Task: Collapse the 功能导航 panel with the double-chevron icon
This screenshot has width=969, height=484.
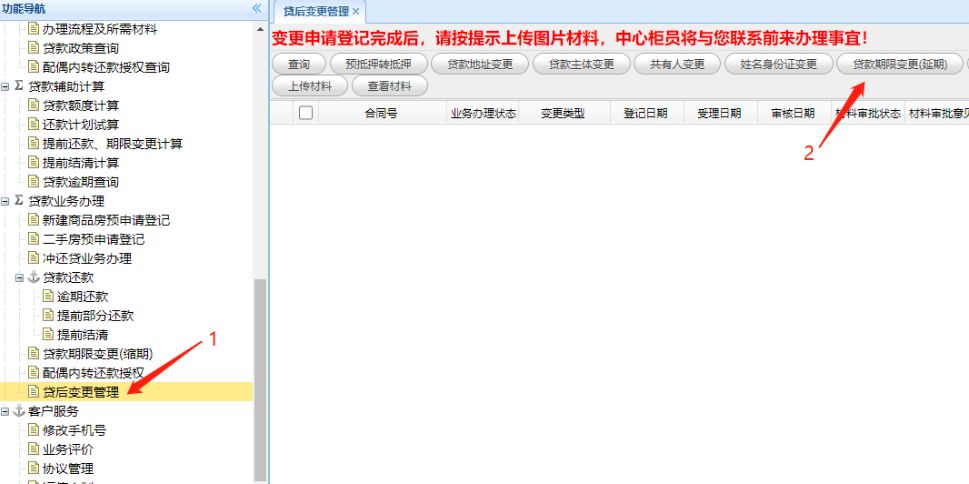Action: pos(257,9)
